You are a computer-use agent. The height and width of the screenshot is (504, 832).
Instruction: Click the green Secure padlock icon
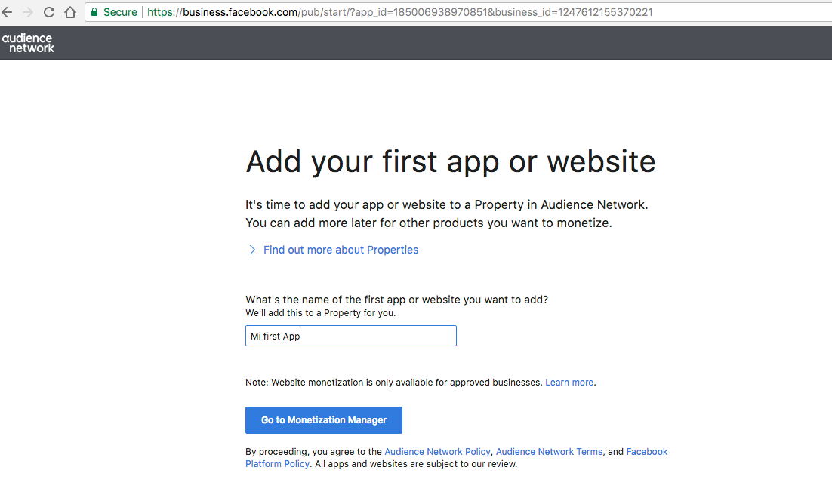coord(94,11)
